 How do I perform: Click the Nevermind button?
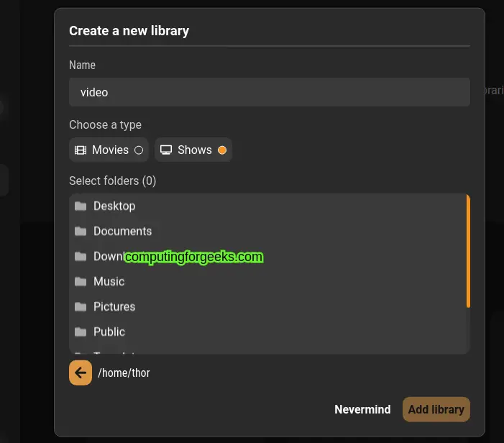362,409
